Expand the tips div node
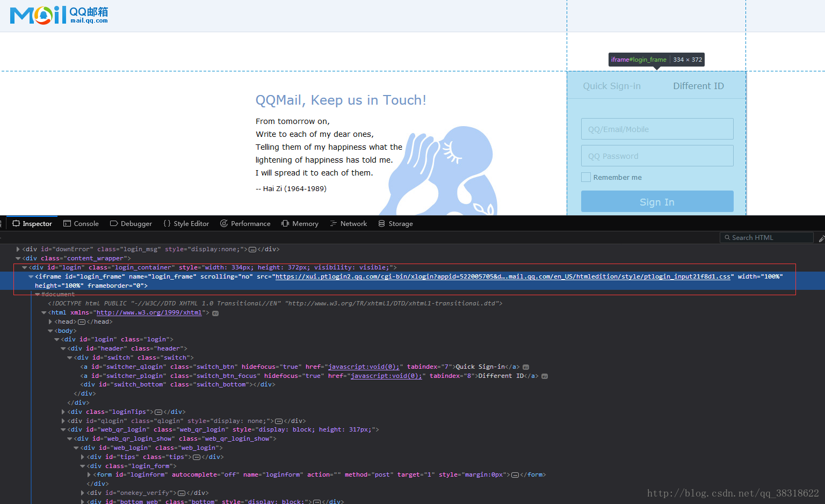Image resolution: width=825 pixels, height=504 pixels. tap(82, 457)
